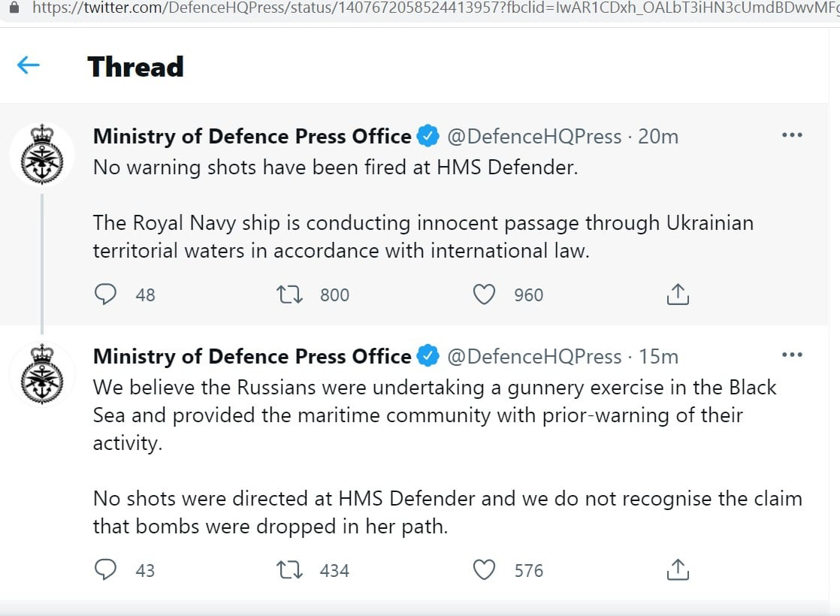
Task: Reply to the gunnery exercise tweet
Action: (x=106, y=569)
